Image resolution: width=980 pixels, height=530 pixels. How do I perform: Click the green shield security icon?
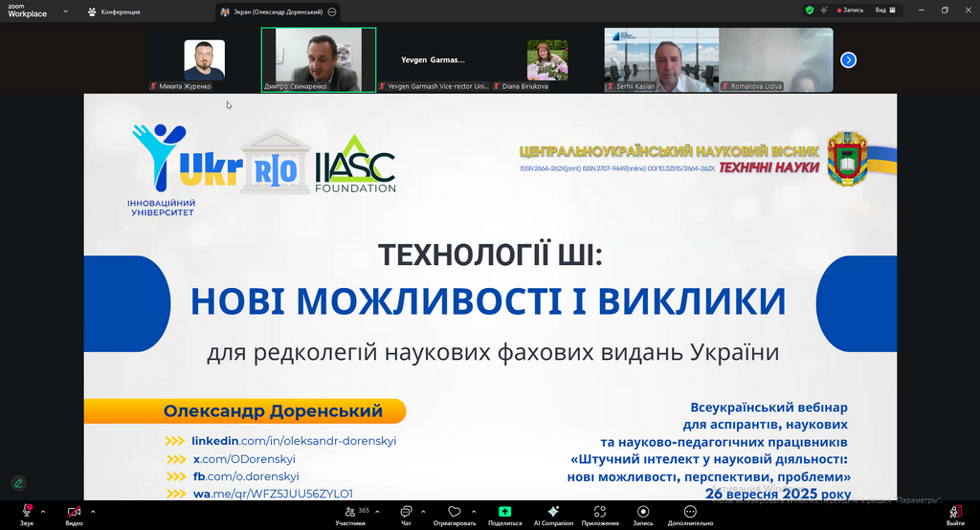click(810, 11)
